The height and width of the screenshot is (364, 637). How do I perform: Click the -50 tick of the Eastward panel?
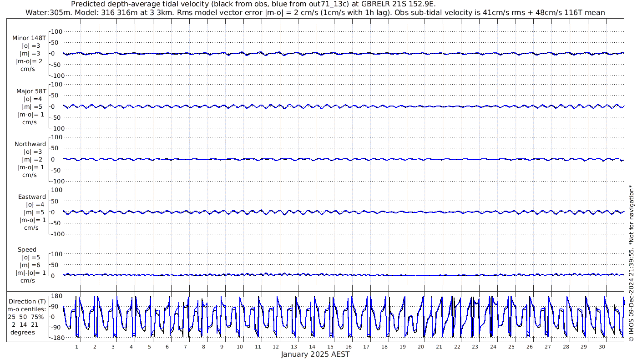coord(56,223)
